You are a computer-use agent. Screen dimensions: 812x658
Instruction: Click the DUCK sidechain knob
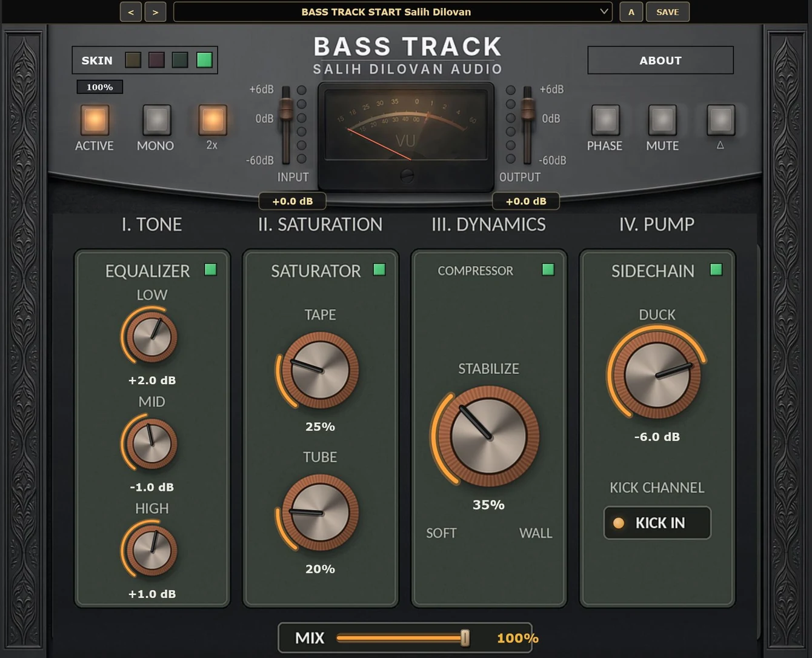[657, 375]
